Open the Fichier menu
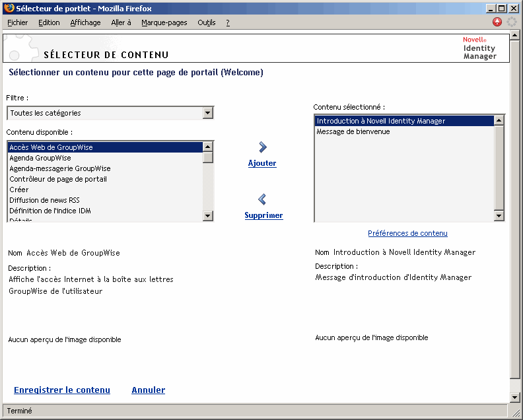Screen dimensions: 523x420 point(17,22)
